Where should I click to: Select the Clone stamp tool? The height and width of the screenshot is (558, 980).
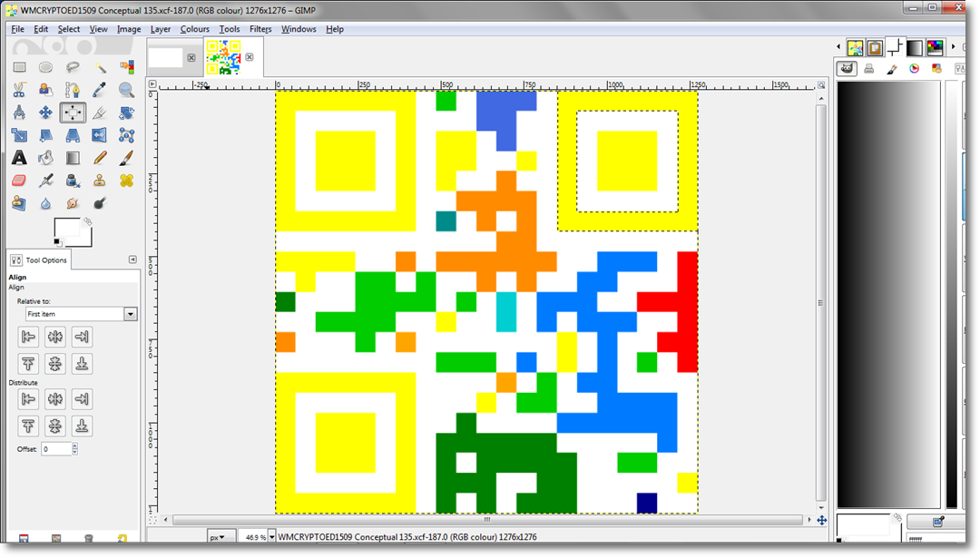(x=100, y=181)
